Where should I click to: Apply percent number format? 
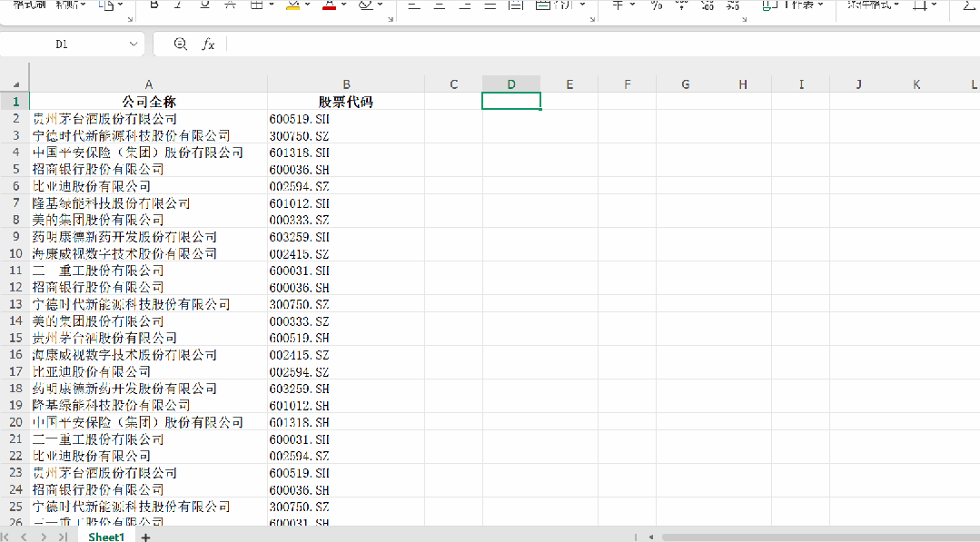tap(656, 5)
